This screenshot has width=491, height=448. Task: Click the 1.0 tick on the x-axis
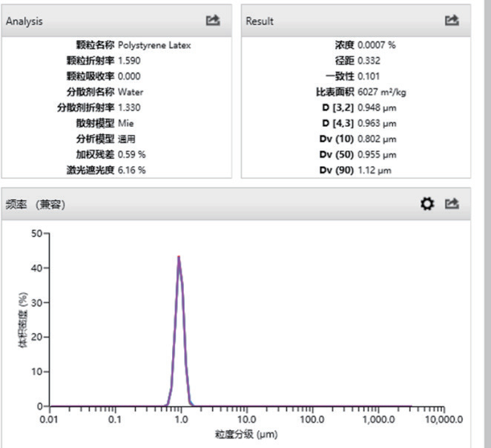[x=181, y=419]
